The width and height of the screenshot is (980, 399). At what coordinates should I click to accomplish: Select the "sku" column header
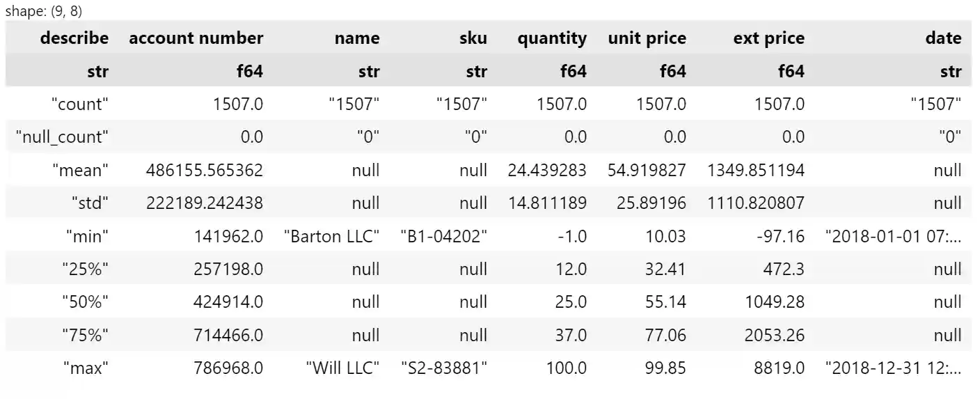[473, 38]
